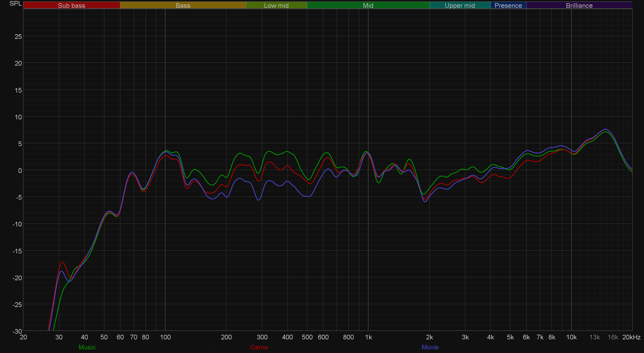This screenshot has width=644, height=353.
Task: Select the Mid frequency band header
Action: (368, 5)
